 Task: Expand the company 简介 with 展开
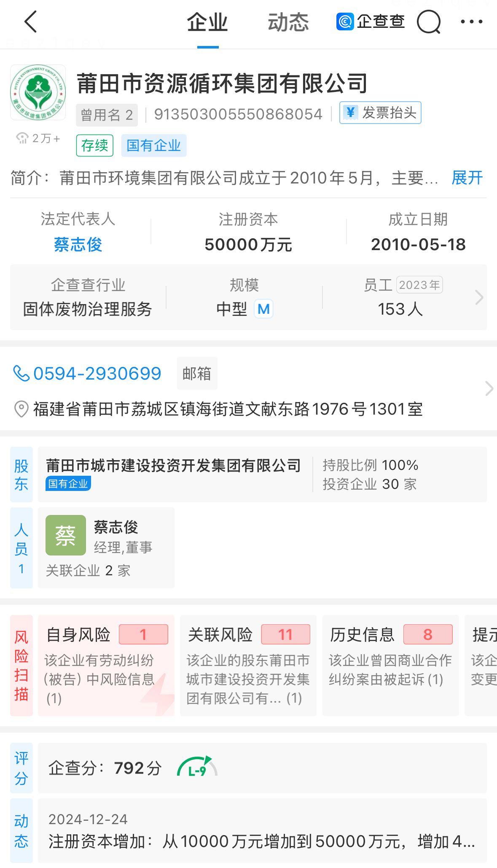click(467, 178)
